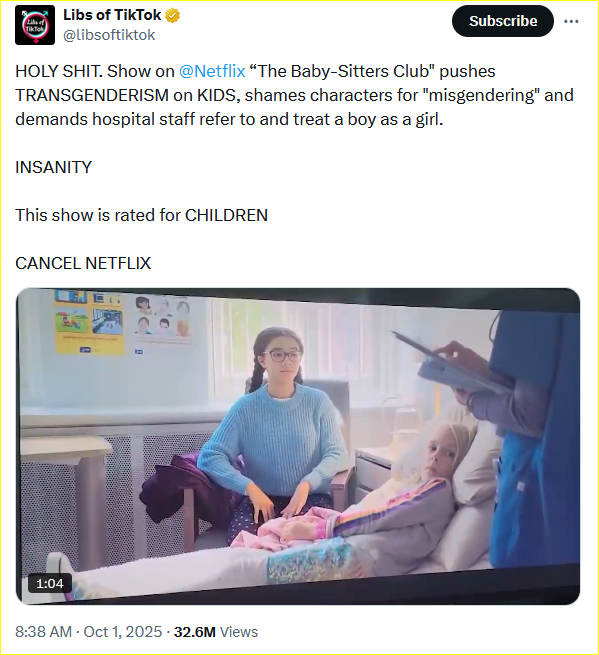Open the @libsoftiktok handle link

[x=109, y=35]
